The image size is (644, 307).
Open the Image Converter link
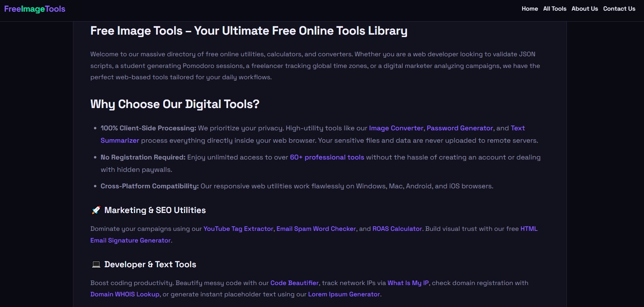coord(396,128)
